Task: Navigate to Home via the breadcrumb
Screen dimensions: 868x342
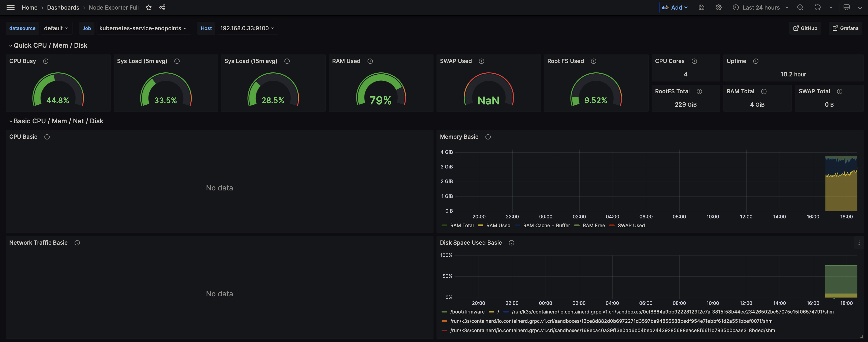Action: coord(29,7)
